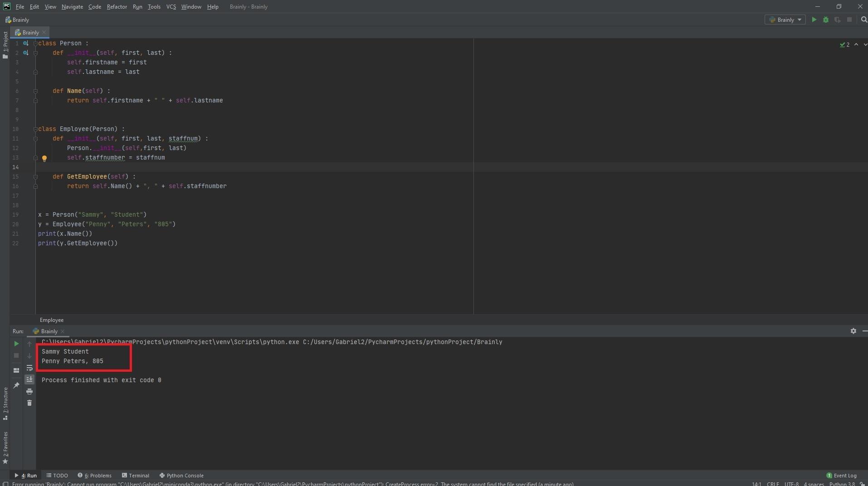The width and height of the screenshot is (868, 486).
Task: Close the Brainly editor tab
Action: pyautogui.click(x=44, y=33)
